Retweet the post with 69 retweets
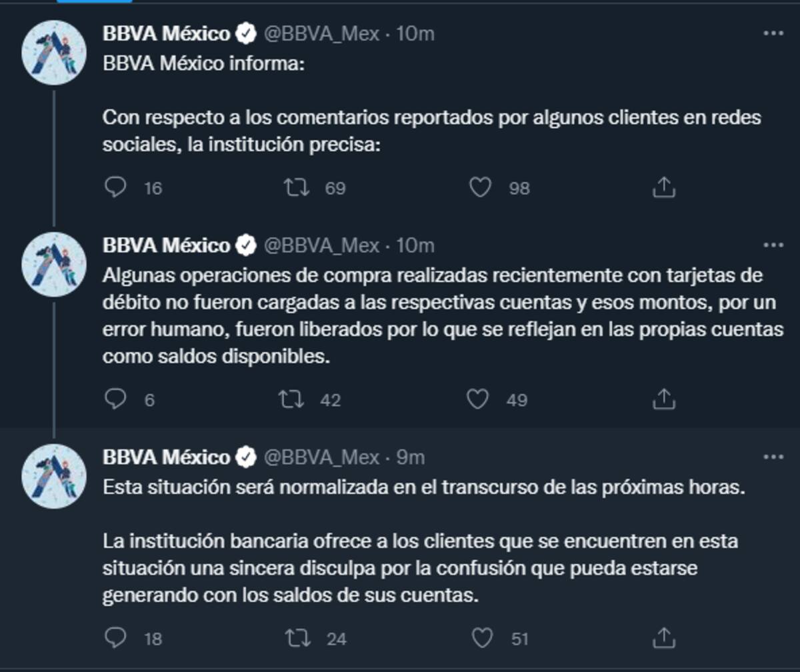 pyautogui.click(x=297, y=187)
